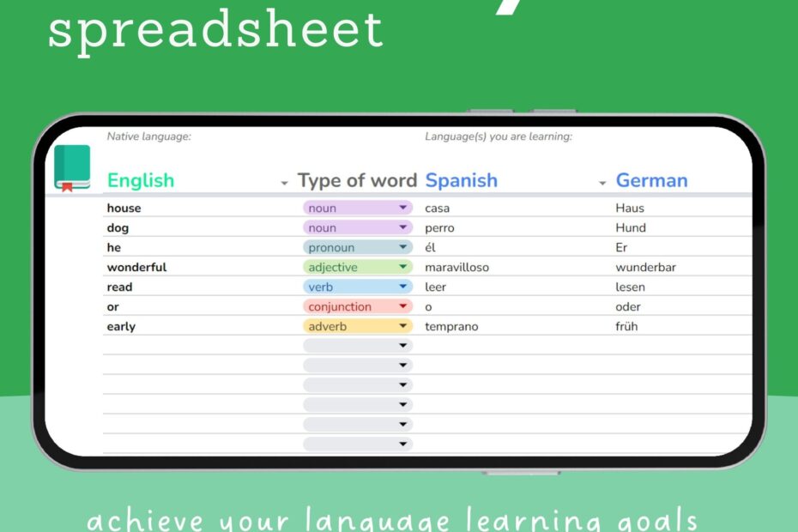
Task: Open the Spanish column filter arrow
Action: 602,183
